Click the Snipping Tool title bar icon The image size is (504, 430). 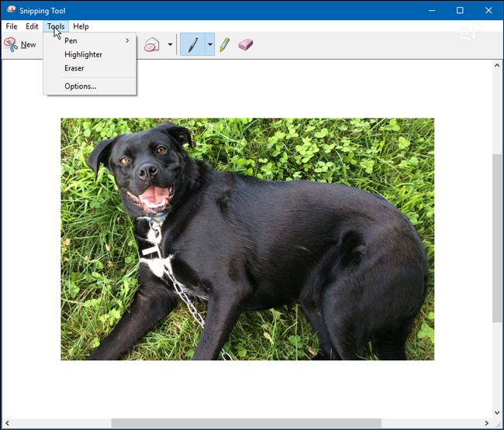pos(10,10)
